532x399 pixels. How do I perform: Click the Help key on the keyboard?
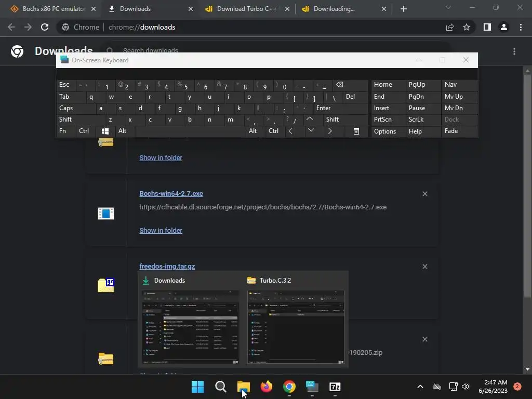point(423,131)
